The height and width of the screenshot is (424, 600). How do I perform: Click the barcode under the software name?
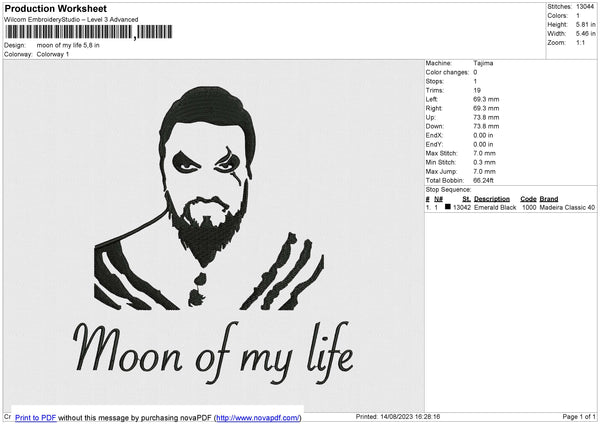click(89, 32)
